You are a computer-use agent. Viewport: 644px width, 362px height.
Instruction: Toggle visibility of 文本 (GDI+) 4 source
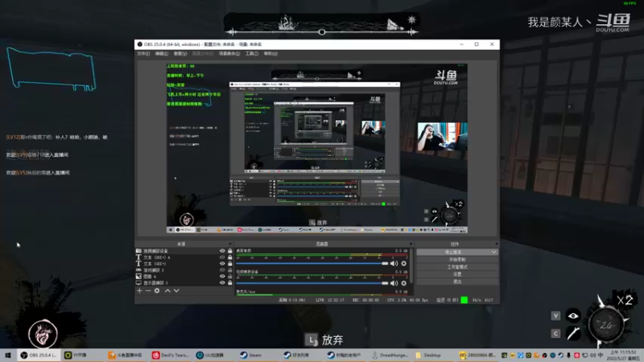click(x=222, y=257)
